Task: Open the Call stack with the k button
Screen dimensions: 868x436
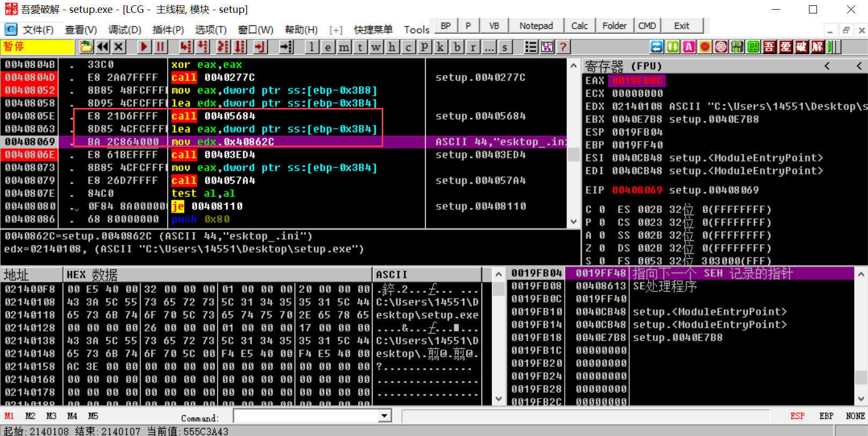Action: [x=441, y=47]
